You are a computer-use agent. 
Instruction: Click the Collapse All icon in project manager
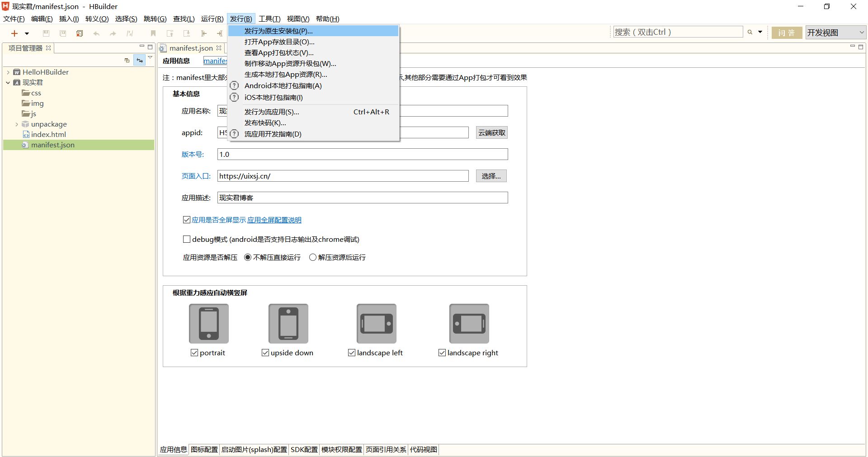pos(127,60)
